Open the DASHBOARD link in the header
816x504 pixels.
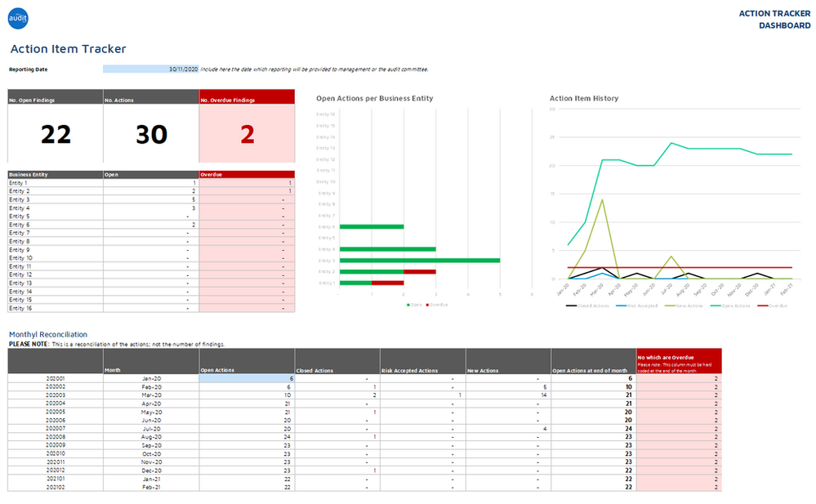pyautogui.click(x=784, y=25)
